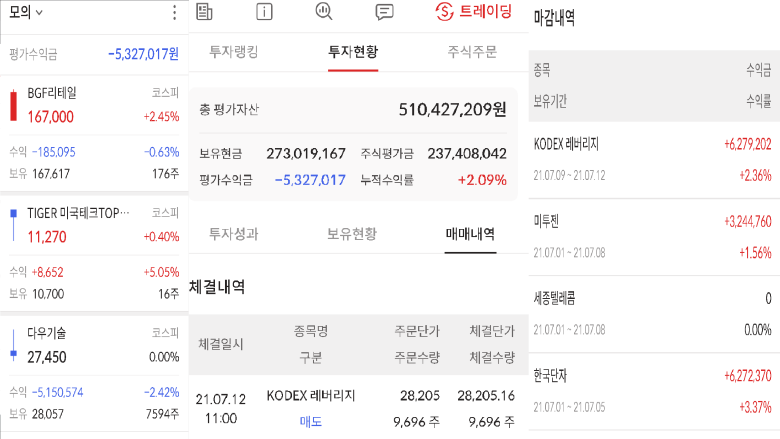Switch to the 주식주문 tab
This screenshot has width=780, height=439.
tap(472, 52)
